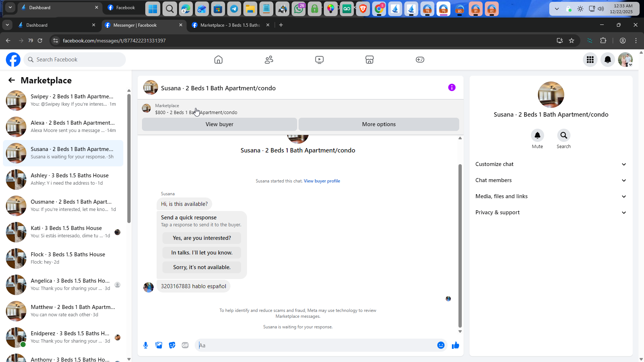Attach a photo with the image icon
644x362 pixels.
159,345
